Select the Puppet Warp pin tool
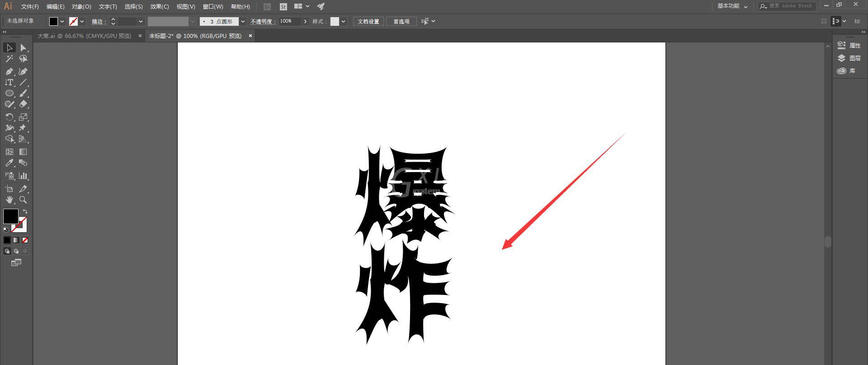The height and width of the screenshot is (365, 868). pos(23,128)
